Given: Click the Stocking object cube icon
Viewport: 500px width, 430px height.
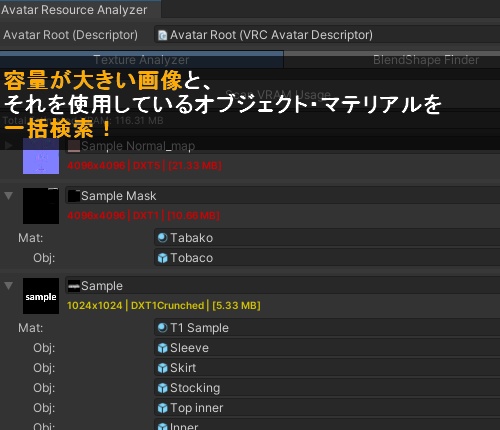Looking at the screenshot, I should coord(162,388).
